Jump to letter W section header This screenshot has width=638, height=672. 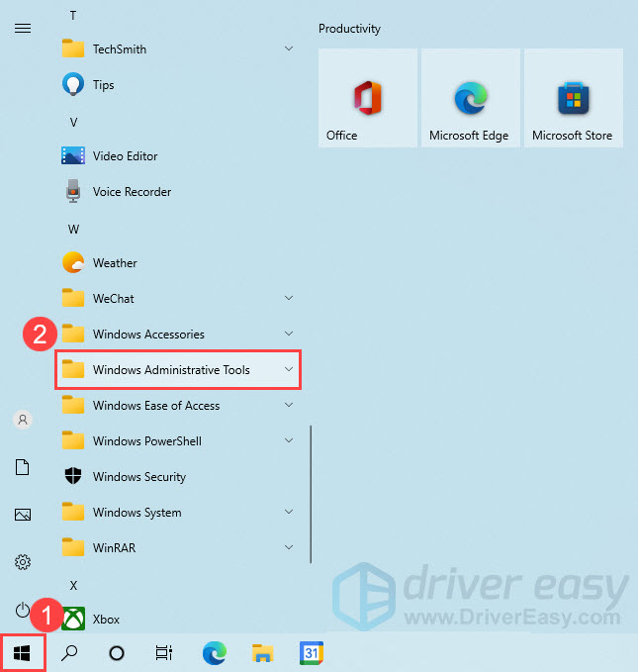(73, 230)
